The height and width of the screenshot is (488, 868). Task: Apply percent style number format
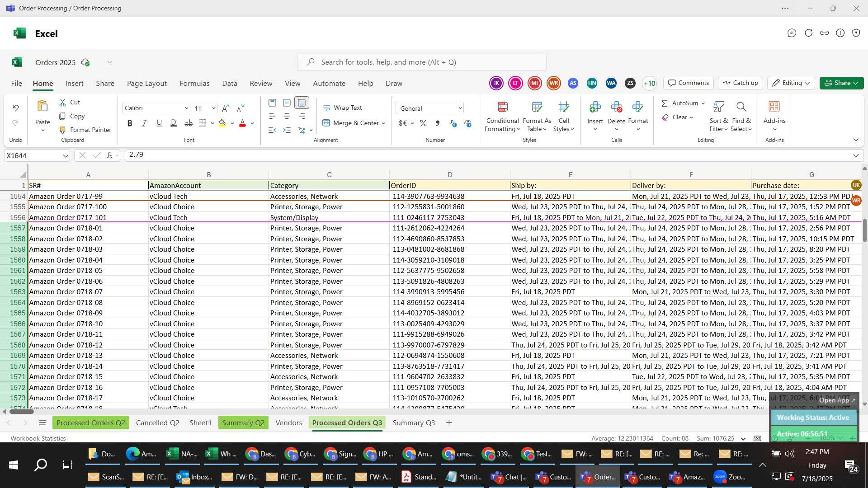click(x=423, y=123)
